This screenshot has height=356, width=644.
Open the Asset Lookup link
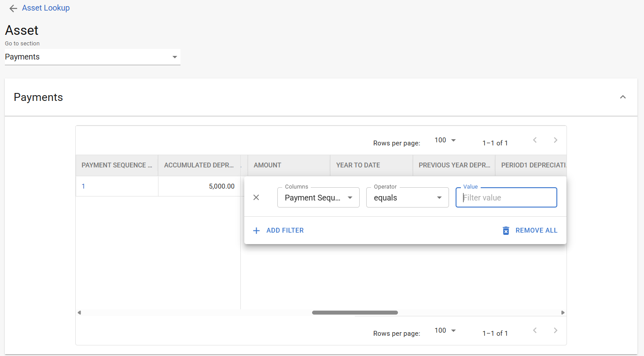(x=46, y=8)
